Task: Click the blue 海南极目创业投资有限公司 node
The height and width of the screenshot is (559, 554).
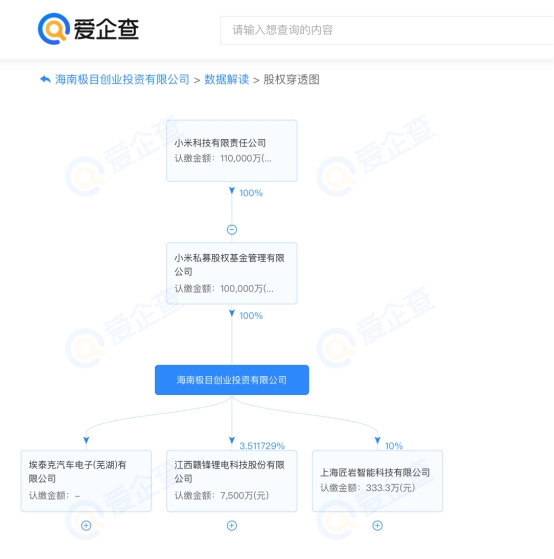Action: (x=232, y=380)
